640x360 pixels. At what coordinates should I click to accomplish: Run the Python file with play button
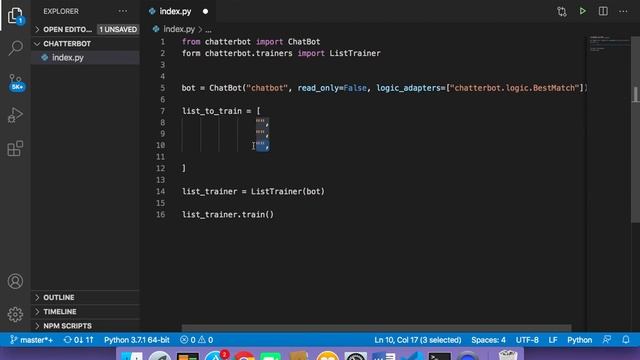582,11
